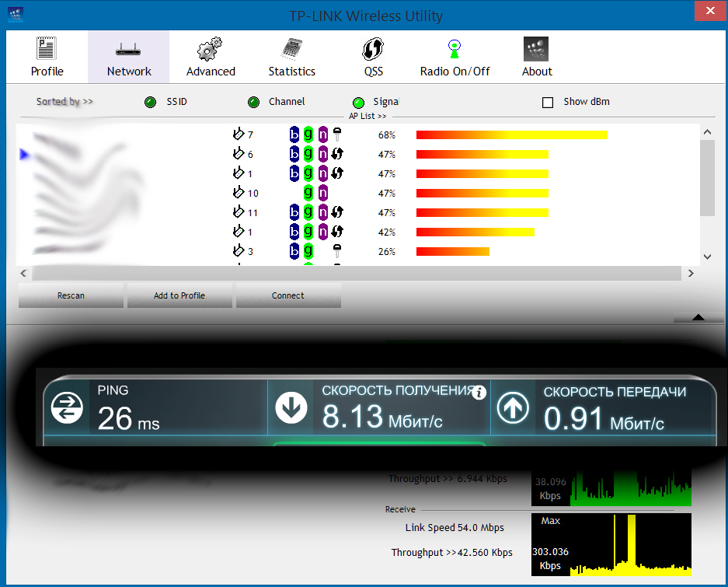Sort AP list by Channel
The height and width of the screenshot is (587, 728).
(x=253, y=102)
